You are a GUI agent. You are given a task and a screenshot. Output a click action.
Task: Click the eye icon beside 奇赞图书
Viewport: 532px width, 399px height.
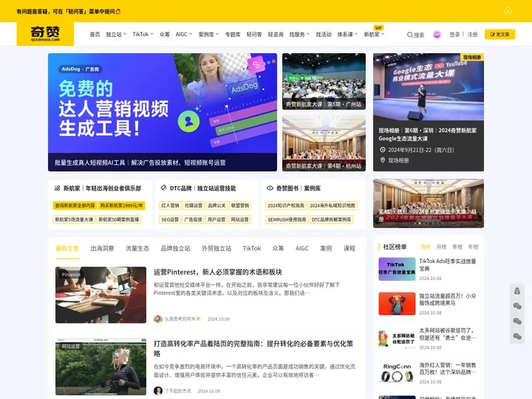tap(270, 188)
